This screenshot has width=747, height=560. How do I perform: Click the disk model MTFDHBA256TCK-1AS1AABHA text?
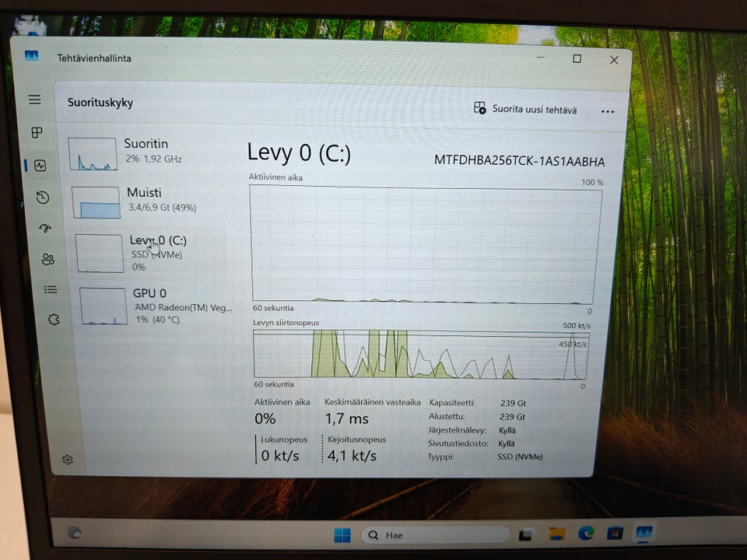click(x=519, y=161)
